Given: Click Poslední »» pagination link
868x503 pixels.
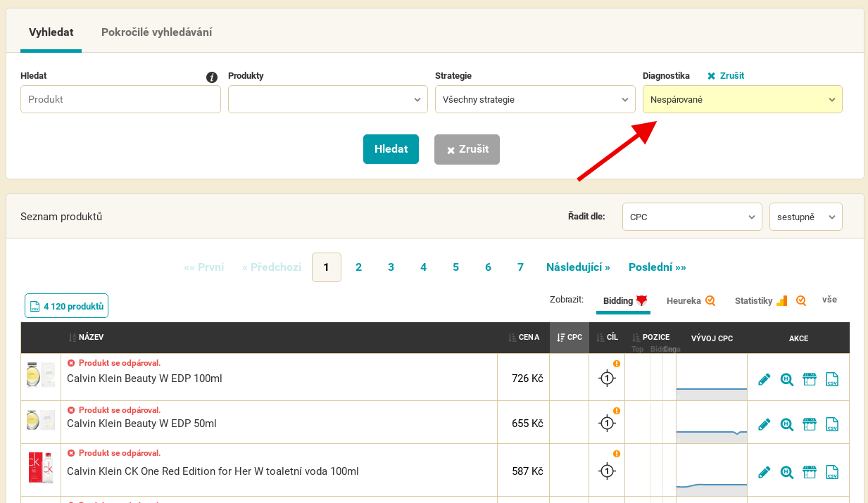Looking at the screenshot, I should click(658, 267).
